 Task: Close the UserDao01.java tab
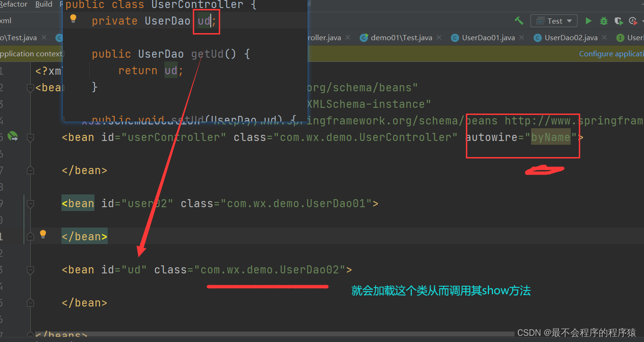point(522,38)
